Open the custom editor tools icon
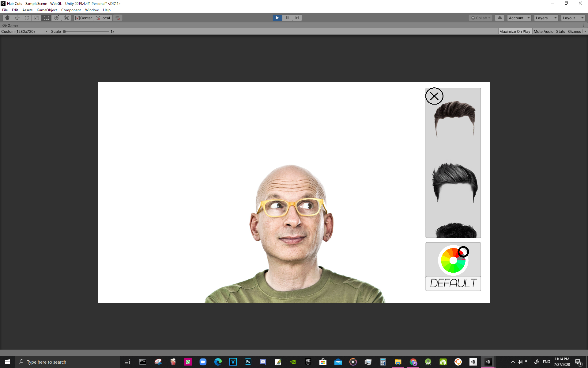Image resolution: width=588 pixels, height=368 pixels. (x=66, y=18)
